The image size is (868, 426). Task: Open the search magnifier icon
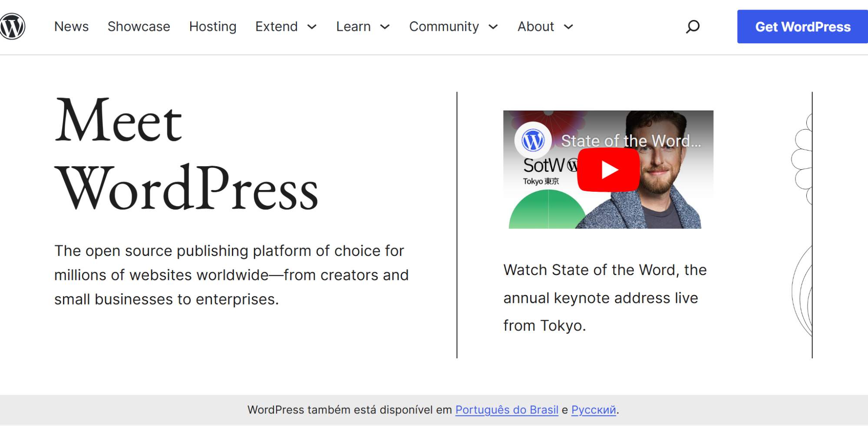pyautogui.click(x=693, y=26)
